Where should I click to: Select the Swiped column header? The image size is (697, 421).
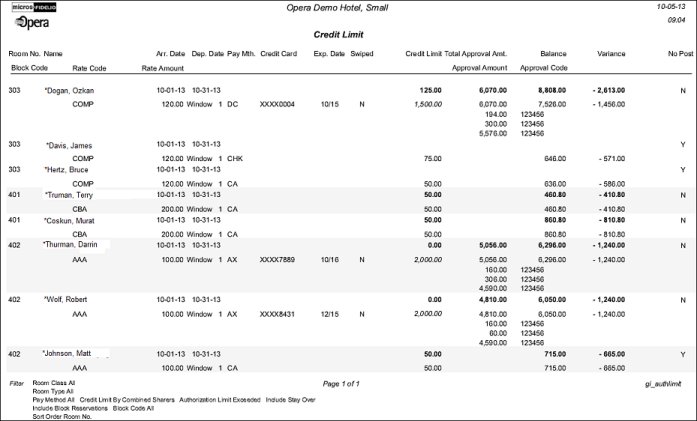pos(362,53)
